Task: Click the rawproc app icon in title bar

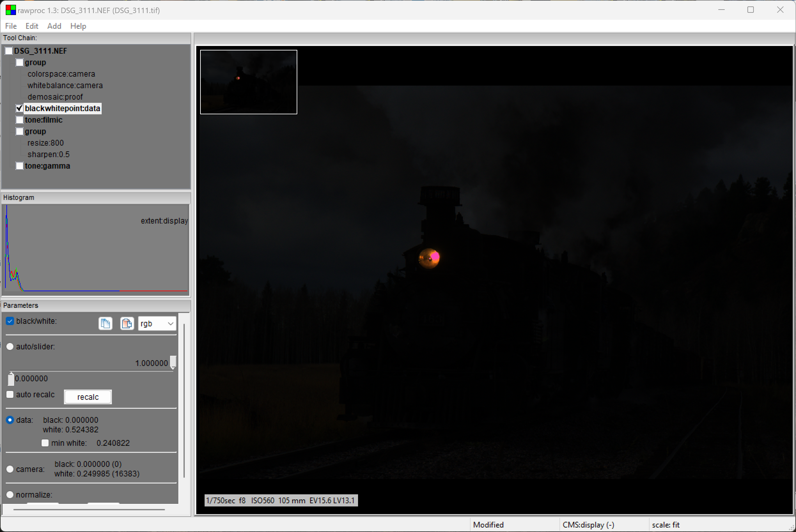Action: pyautogui.click(x=11, y=10)
